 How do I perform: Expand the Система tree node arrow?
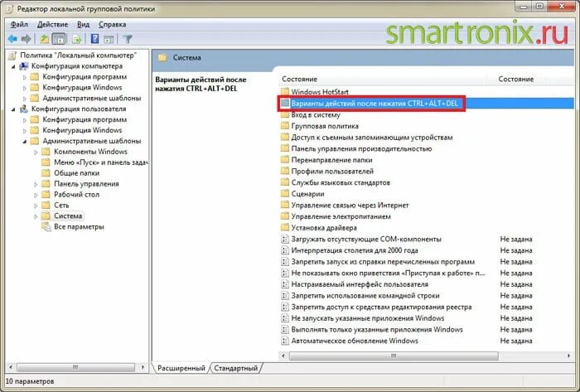click(x=36, y=216)
